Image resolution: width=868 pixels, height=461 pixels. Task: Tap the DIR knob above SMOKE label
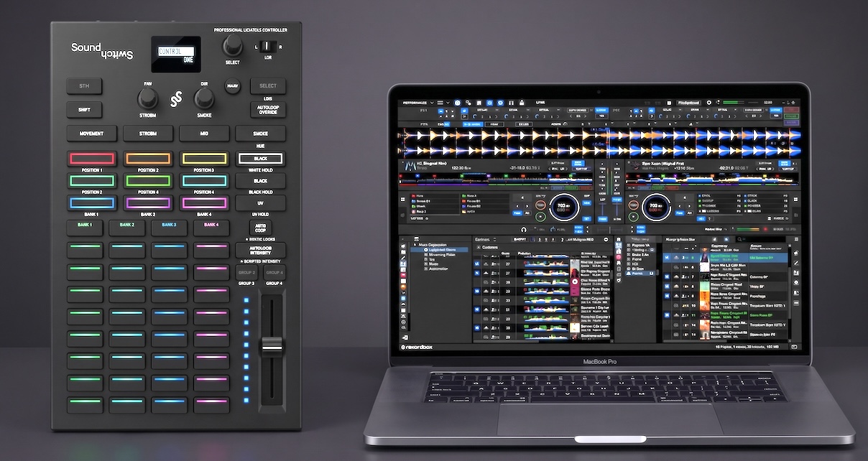pyautogui.click(x=204, y=99)
